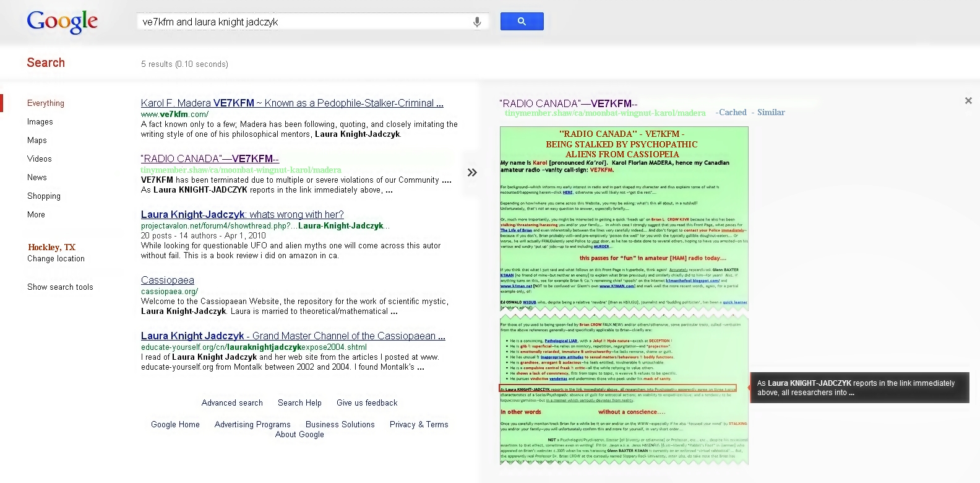
Task: Expand More search categories
Action: pyautogui.click(x=36, y=215)
